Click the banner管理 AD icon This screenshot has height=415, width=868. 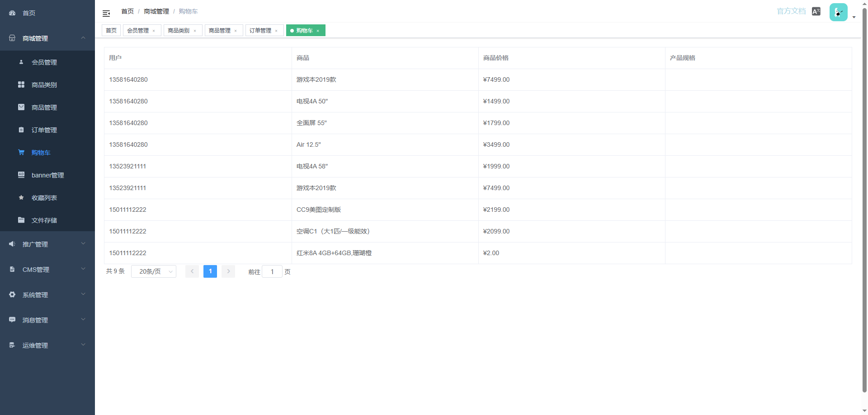(21, 175)
